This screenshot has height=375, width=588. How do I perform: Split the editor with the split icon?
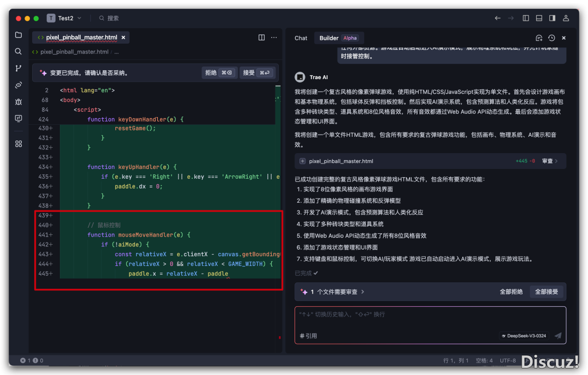tap(261, 38)
